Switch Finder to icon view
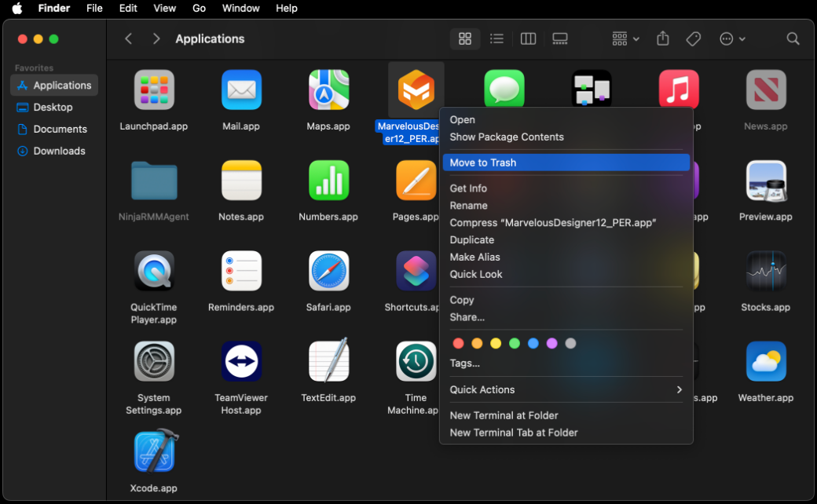 [465, 38]
